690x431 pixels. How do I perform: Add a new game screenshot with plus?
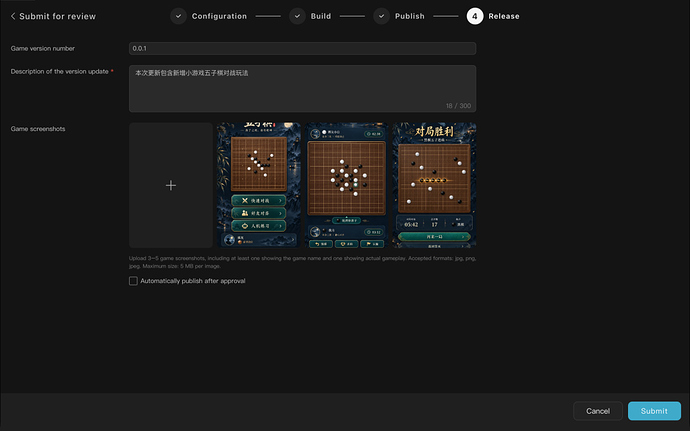point(171,185)
